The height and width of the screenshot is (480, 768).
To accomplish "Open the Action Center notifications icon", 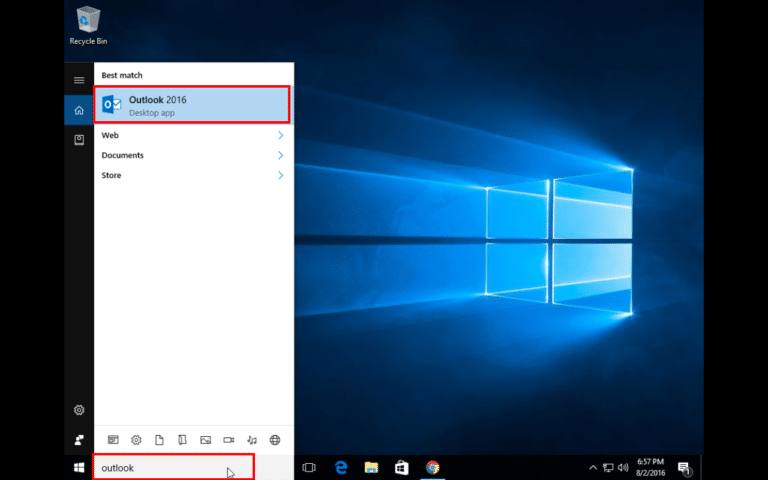I will [685, 468].
